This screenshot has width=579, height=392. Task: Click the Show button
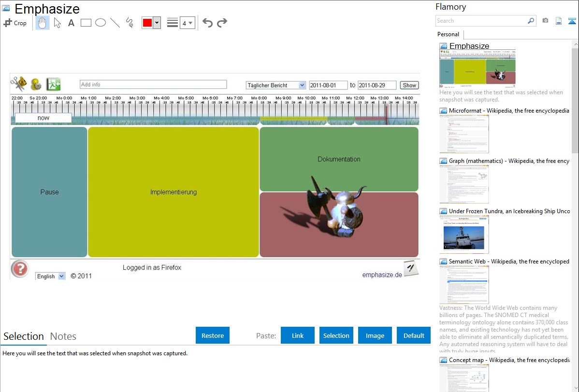coord(409,85)
